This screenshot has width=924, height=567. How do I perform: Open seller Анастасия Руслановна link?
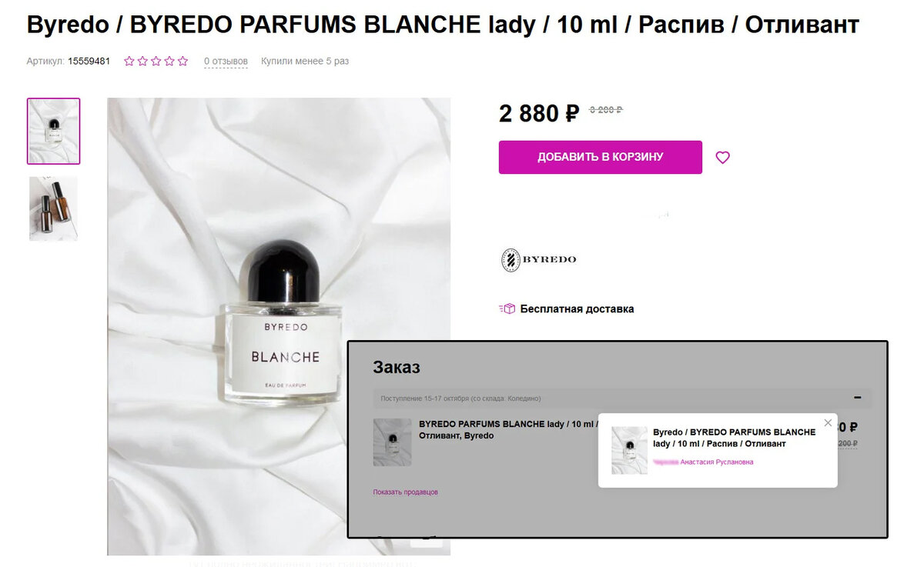coord(703,462)
